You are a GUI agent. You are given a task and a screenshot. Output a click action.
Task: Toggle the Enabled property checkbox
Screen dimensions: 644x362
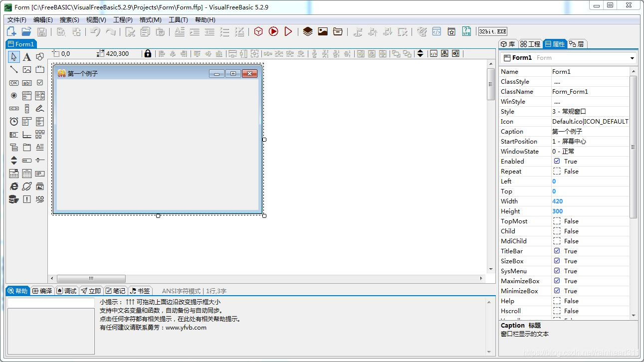[557, 161]
